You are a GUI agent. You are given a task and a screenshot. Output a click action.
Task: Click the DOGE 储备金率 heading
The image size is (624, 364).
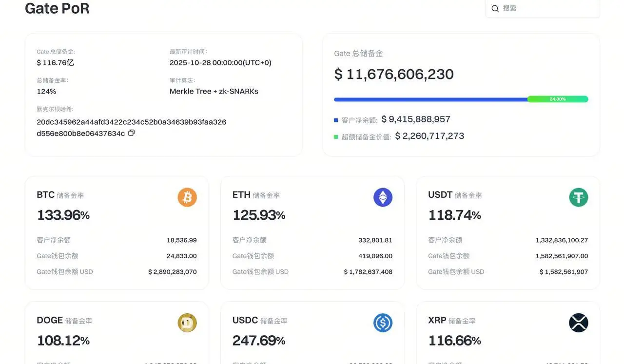tap(64, 320)
